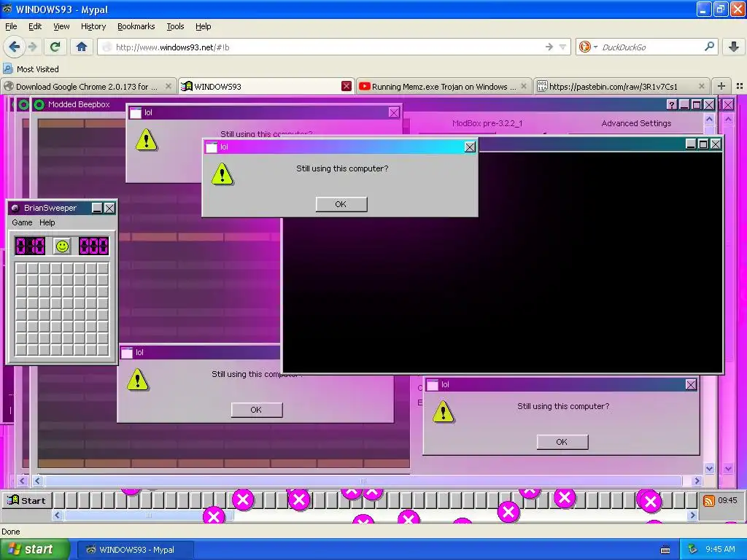Click the green circle icon of Modded Beepbox title
This screenshot has width=747, height=560.
click(39, 104)
